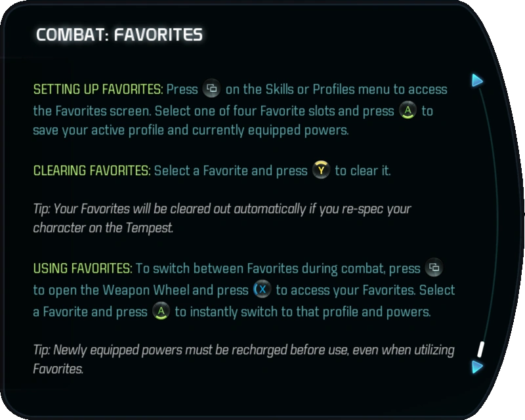Select the 'SETTING UP FAVORITES:' heading
The image size is (525, 420).
point(98,89)
